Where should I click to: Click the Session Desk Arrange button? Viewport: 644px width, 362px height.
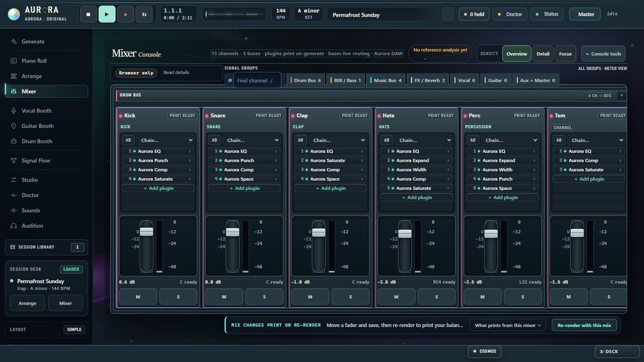click(x=28, y=303)
